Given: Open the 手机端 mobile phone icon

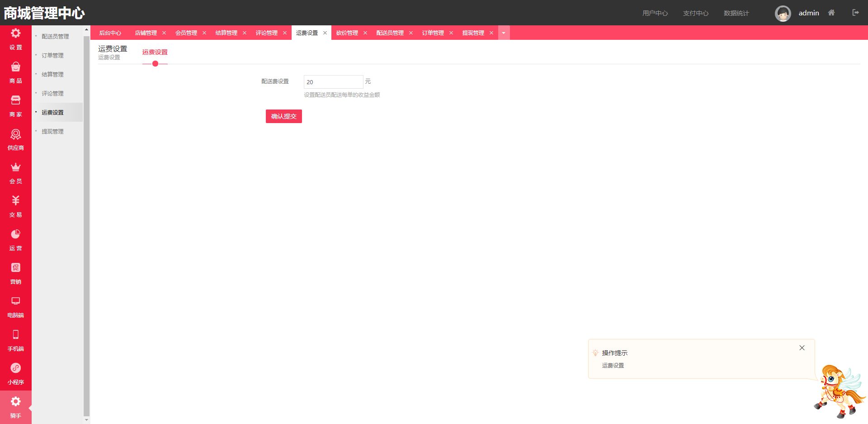Looking at the screenshot, I should click(16, 334).
